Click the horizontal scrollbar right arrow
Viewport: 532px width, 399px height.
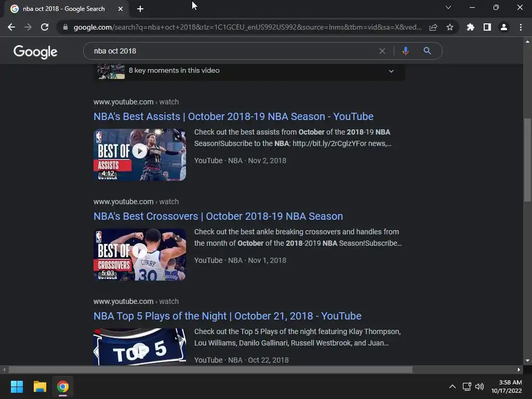[519, 369]
